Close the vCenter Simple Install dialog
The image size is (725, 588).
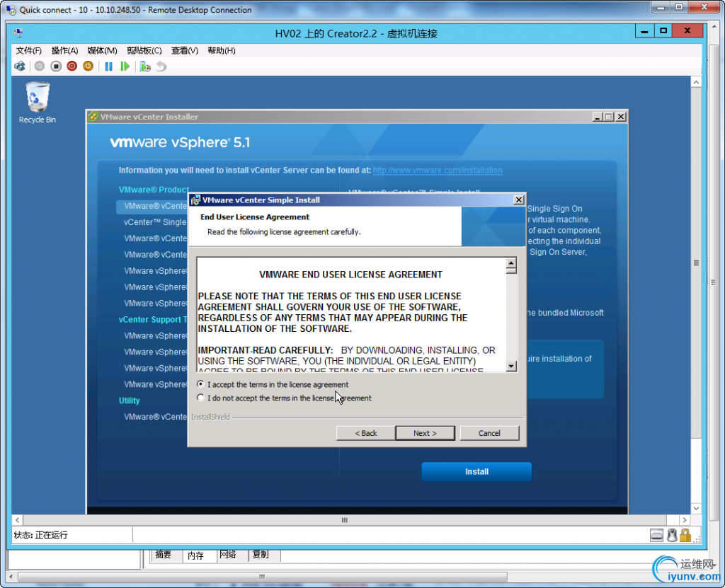coord(519,200)
